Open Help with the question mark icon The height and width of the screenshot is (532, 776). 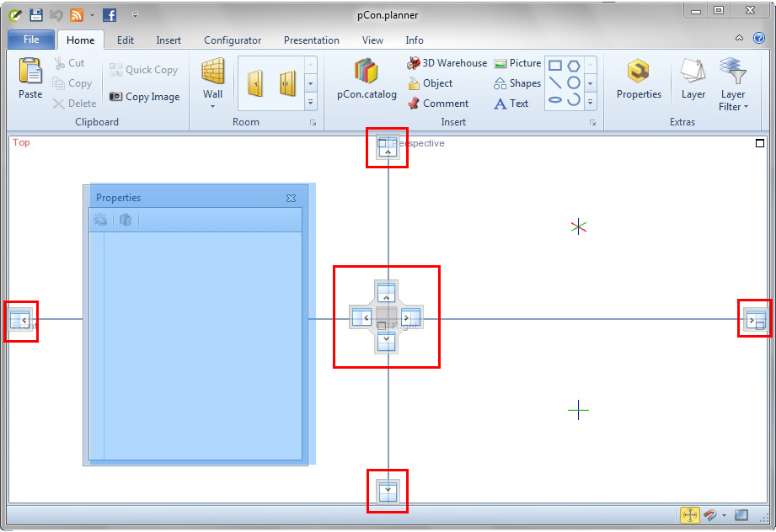coord(758,38)
